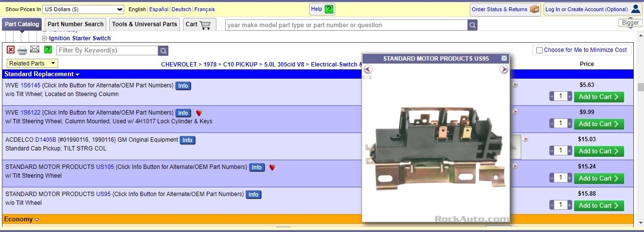
Task: Open Order Status & Returns
Action: (x=505, y=9)
